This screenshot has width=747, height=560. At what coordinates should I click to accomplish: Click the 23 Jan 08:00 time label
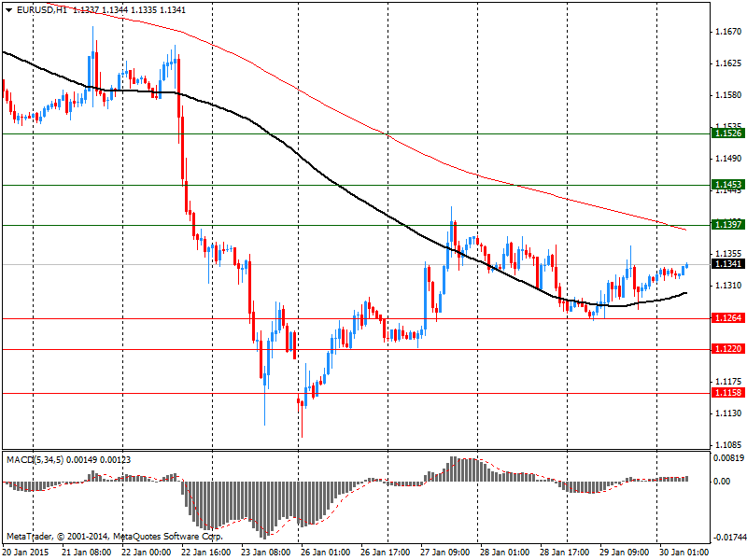pos(266,553)
